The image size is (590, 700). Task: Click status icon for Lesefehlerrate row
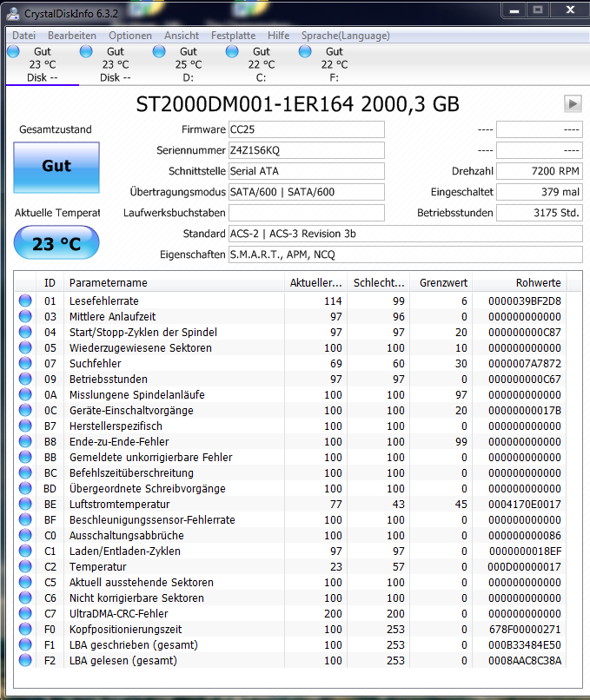tap(25, 300)
